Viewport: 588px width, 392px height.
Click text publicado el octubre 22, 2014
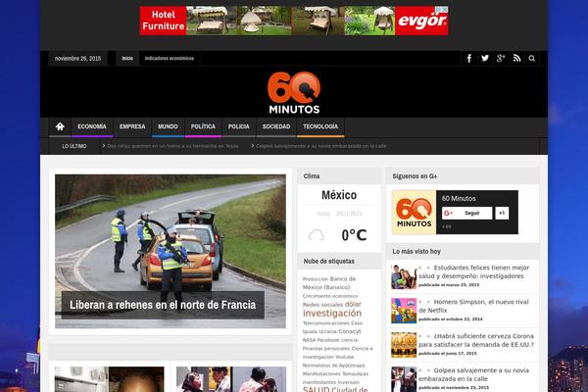click(451, 319)
